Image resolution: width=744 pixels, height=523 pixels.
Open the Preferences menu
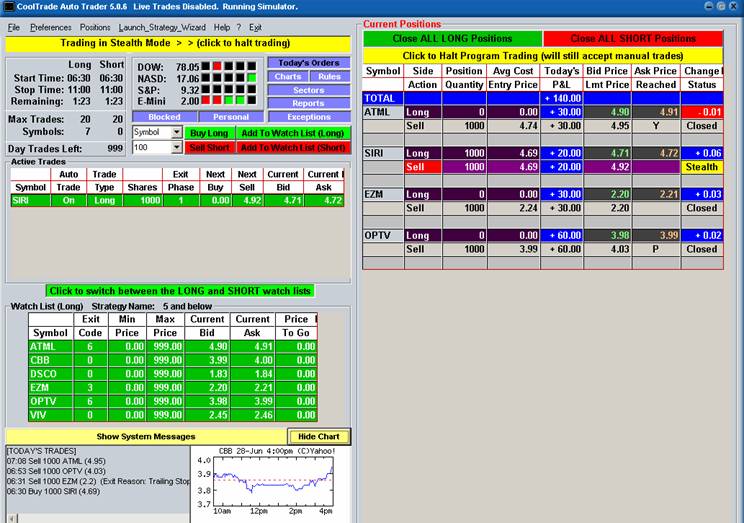pos(50,28)
